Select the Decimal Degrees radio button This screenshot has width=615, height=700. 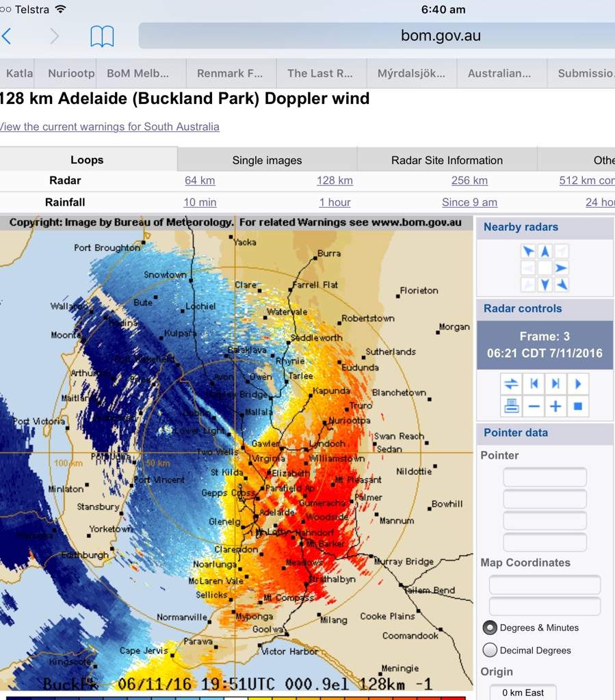tap(490, 650)
